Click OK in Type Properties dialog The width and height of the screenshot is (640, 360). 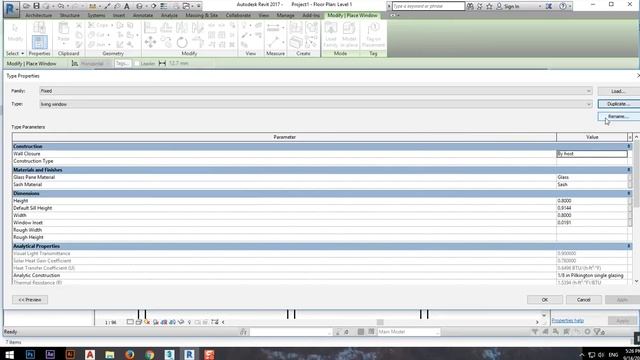[x=545, y=300]
